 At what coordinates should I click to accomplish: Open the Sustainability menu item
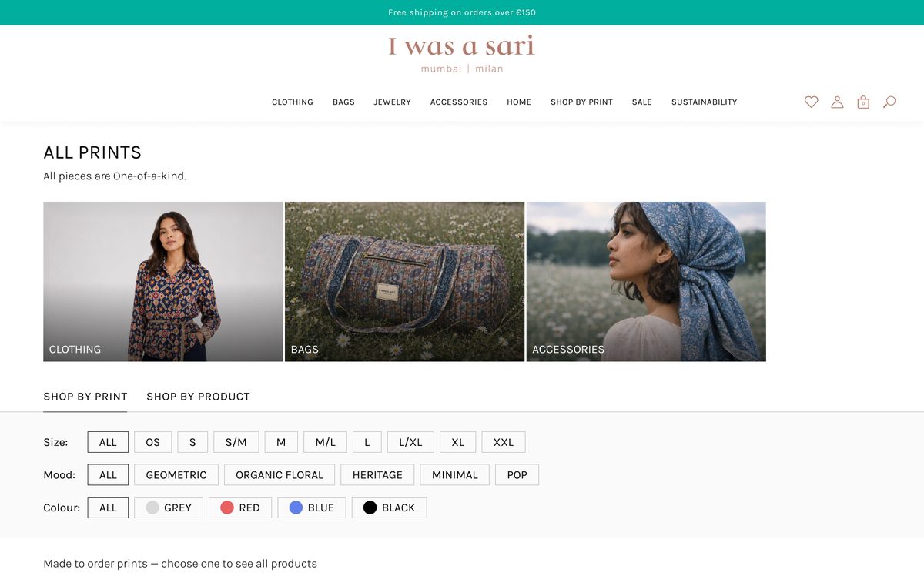pos(705,102)
